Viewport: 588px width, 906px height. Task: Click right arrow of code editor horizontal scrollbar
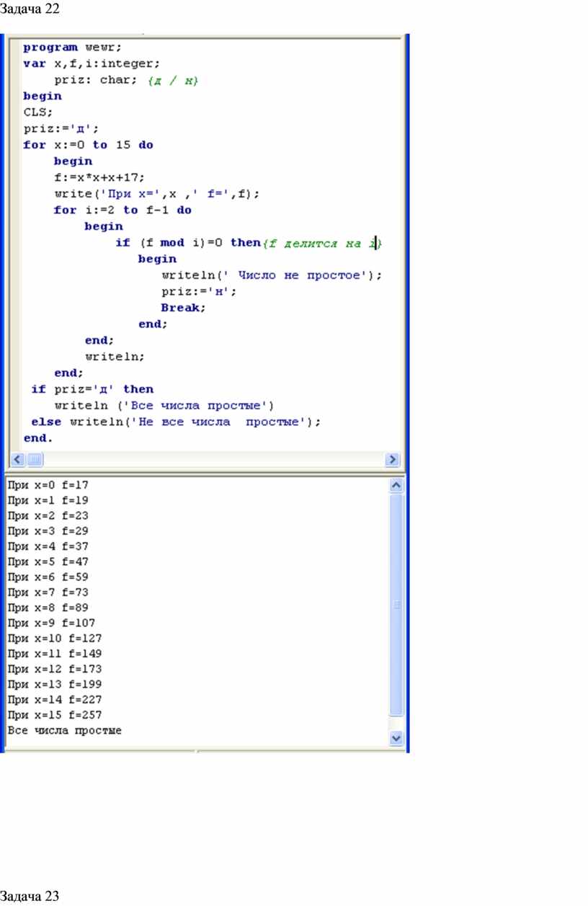[393, 459]
